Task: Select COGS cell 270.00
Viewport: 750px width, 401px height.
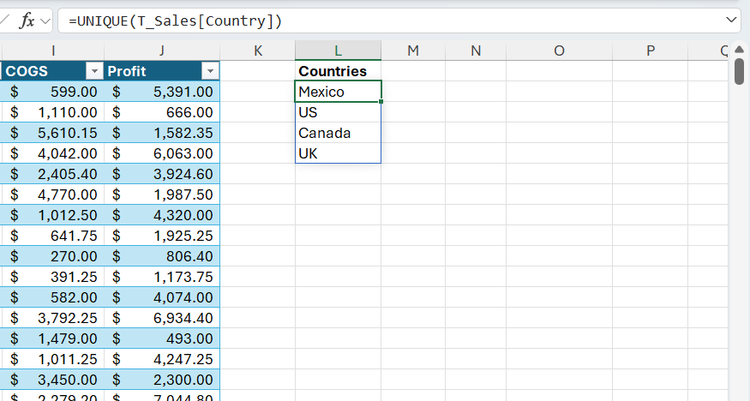Action: click(x=53, y=256)
